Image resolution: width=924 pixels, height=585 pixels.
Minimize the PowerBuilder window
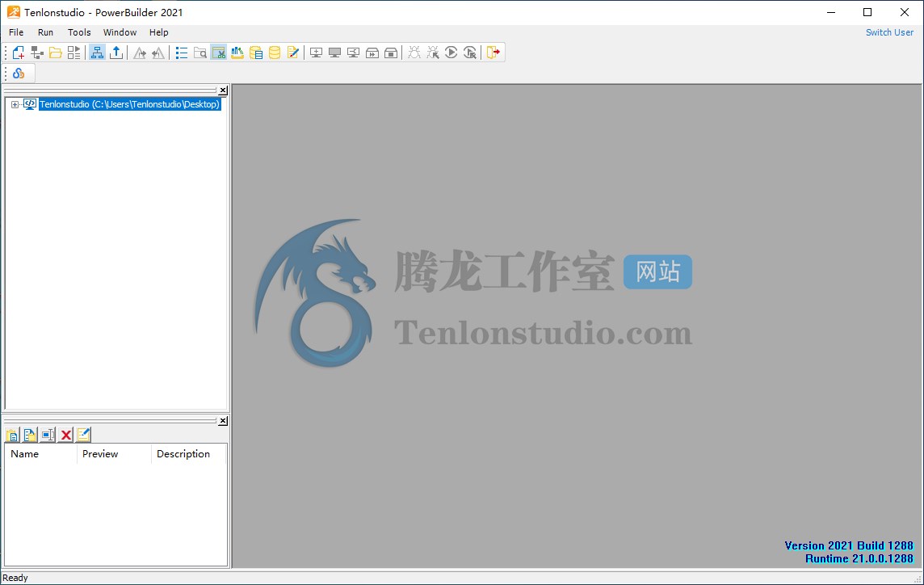(x=831, y=12)
